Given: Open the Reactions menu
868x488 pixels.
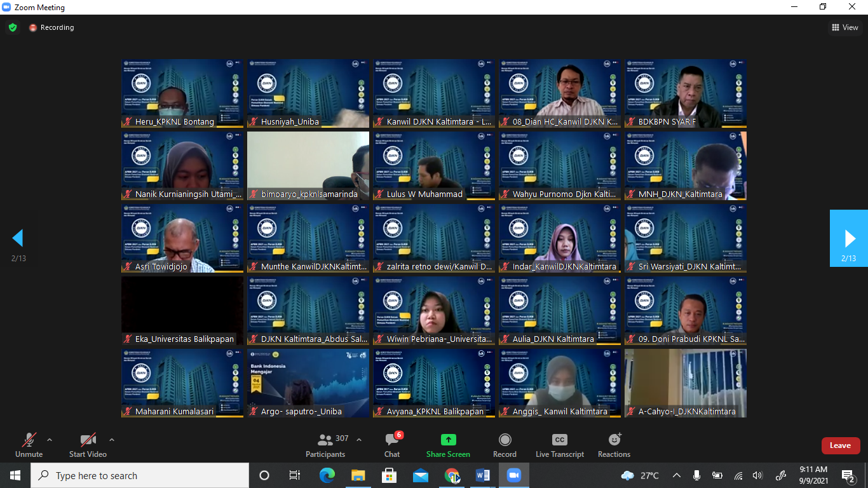Looking at the screenshot, I should (x=614, y=445).
